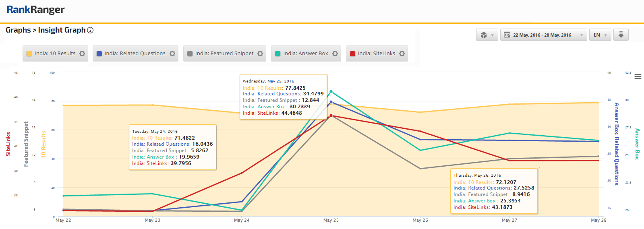
Task: Click gear icon on India: Answer Box
Action: (x=335, y=54)
